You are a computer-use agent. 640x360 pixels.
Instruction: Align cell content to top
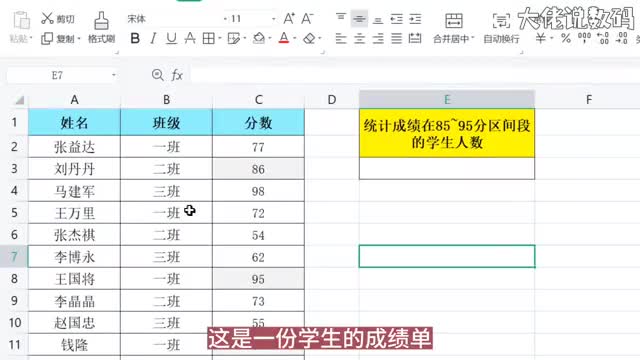[x=341, y=18]
